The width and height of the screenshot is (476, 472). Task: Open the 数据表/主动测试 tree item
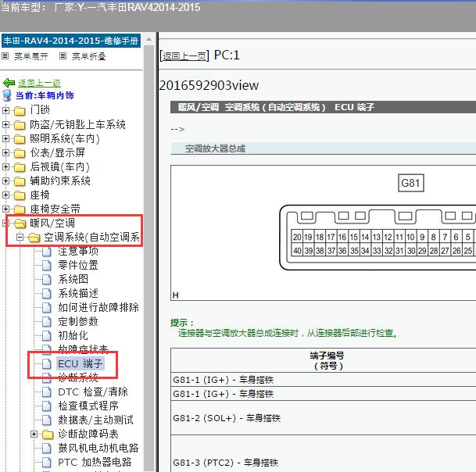coord(95,420)
